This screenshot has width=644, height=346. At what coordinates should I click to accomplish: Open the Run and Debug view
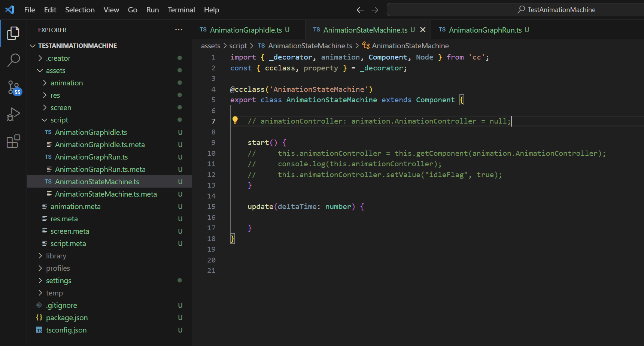[x=13, y=114]
